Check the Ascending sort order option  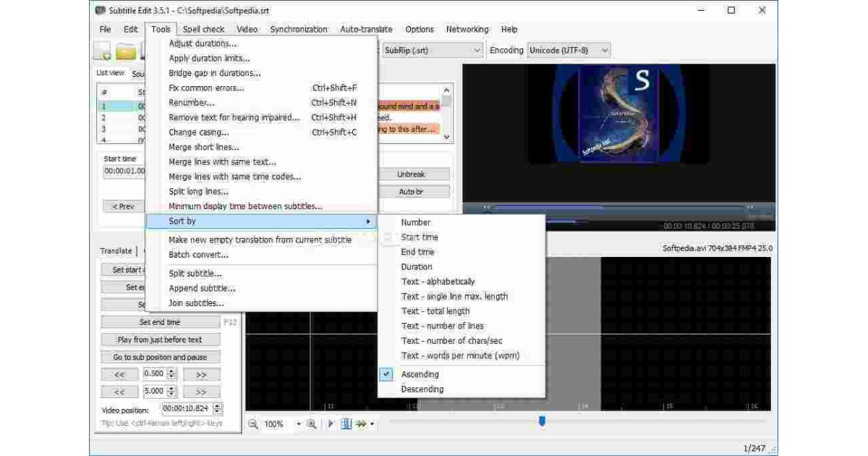420,374
